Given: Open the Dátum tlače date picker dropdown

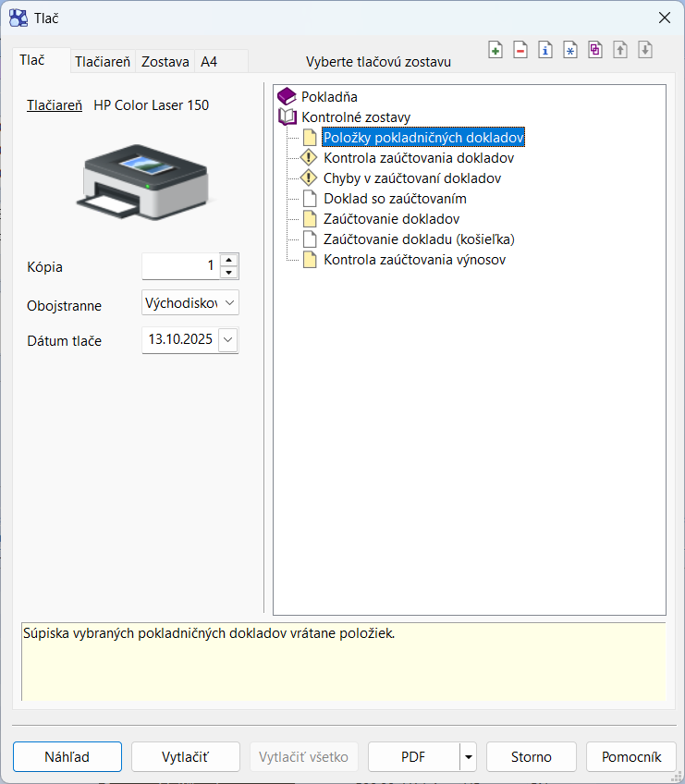Looking at the screenshot, I should (229, 339).
